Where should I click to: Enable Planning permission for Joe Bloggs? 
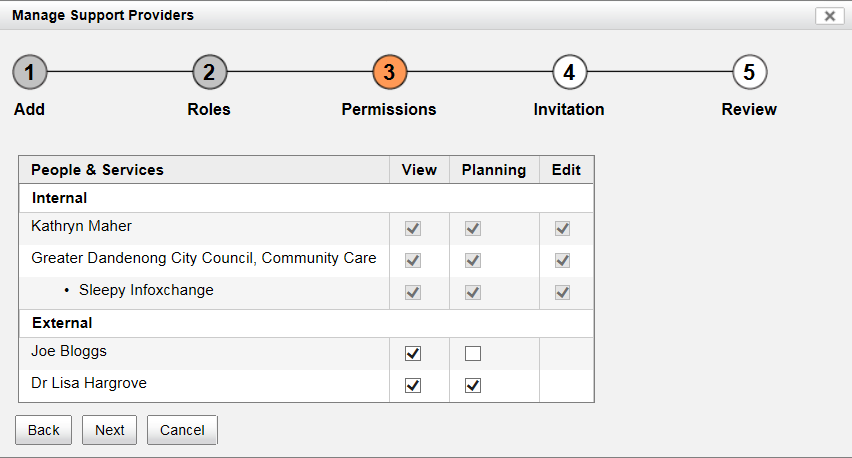pos(473,353)
